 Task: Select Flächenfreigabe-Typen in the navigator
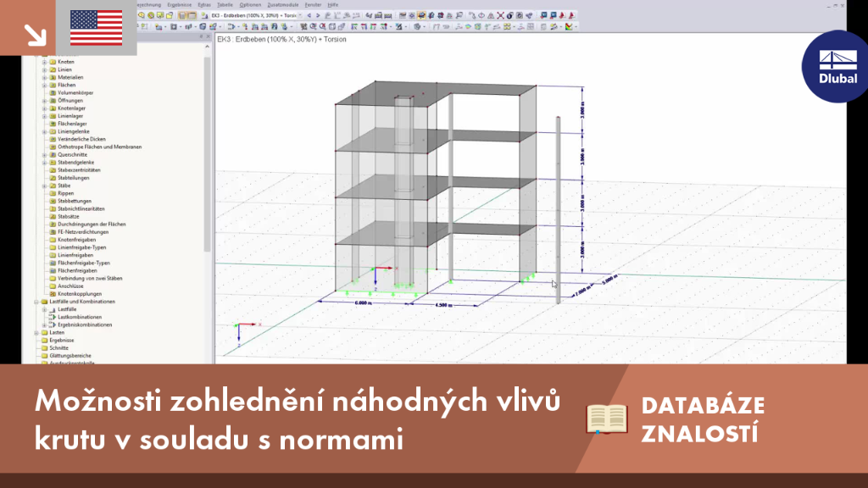click(84, 263)
